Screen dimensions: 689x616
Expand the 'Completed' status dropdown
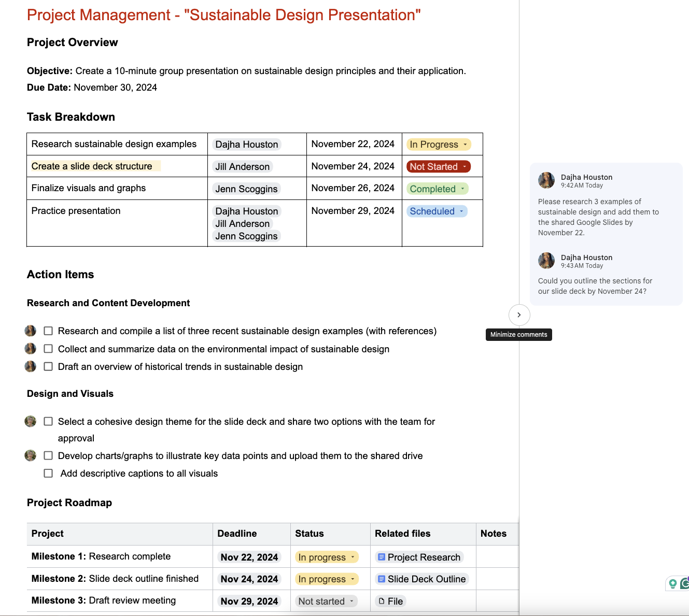[463, 189]
